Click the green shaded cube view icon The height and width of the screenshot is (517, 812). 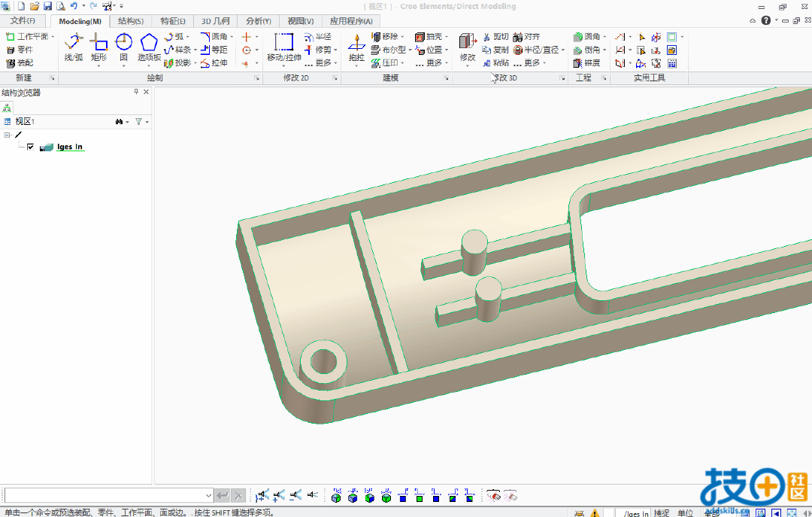(x=386, y=497)
